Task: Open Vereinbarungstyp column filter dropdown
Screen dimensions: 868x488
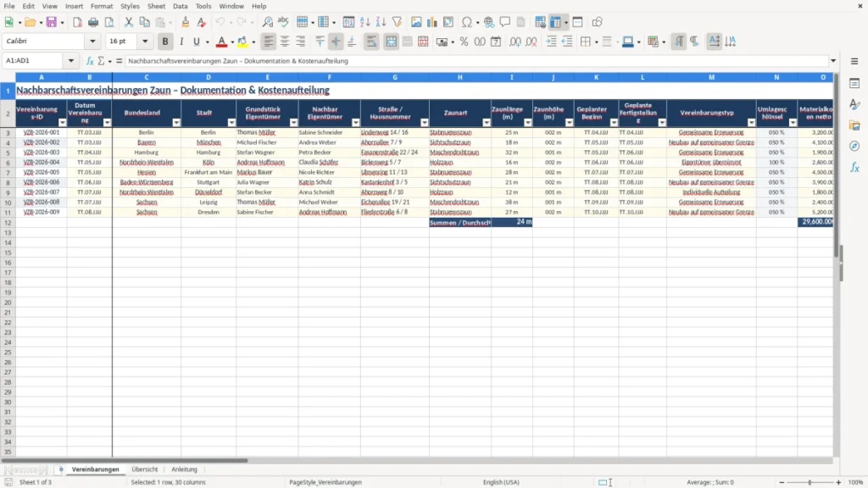Action: pyautogui.click(x=751, y=123)
